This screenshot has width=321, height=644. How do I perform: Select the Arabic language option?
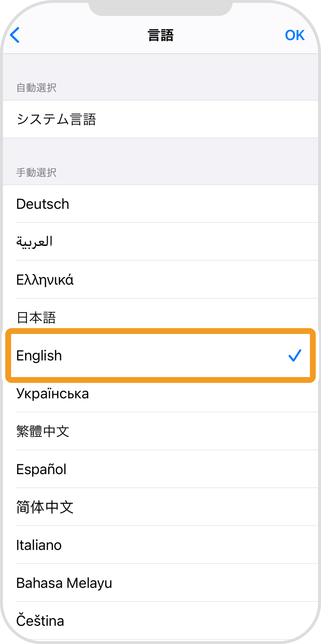34,242
